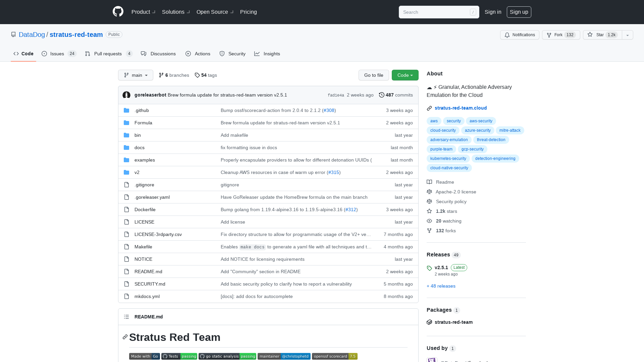Open the GitHub homepage logo
The image size is (644, 362).
(x=118, y=12)
